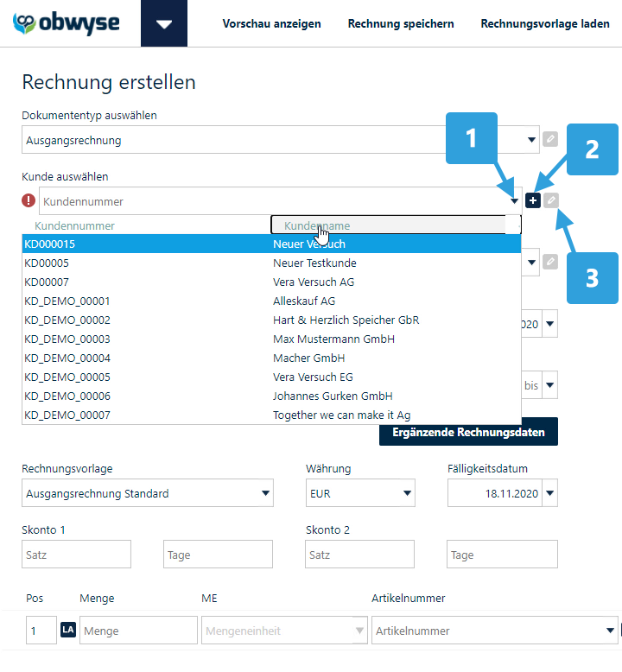Select Rechnung speichern menu item
This screenshot has width=622, height=672.
click(x=401, y=23)
